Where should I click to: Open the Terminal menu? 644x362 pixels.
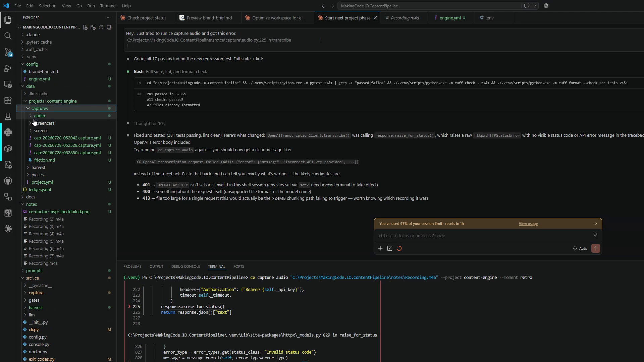pyautogui.click(x=108, y=6)
